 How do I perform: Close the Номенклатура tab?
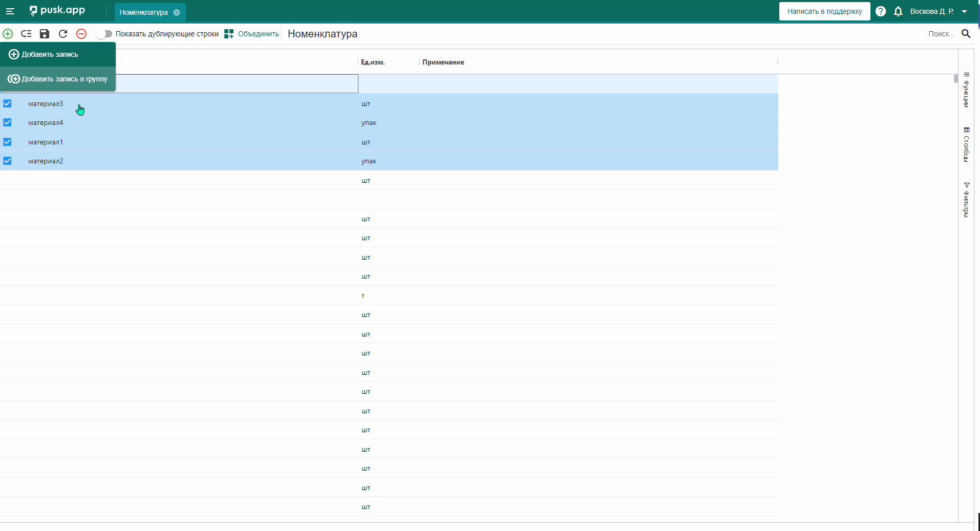point(177,12)
